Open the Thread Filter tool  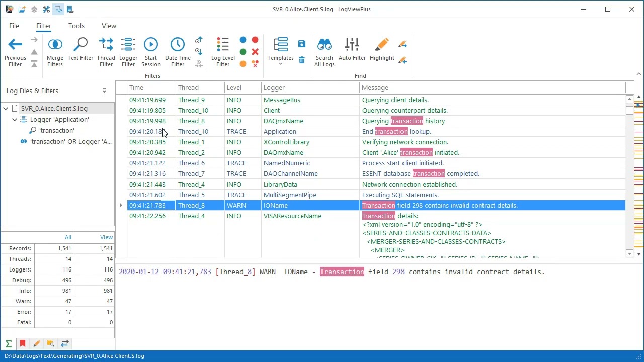coord(106,52)
